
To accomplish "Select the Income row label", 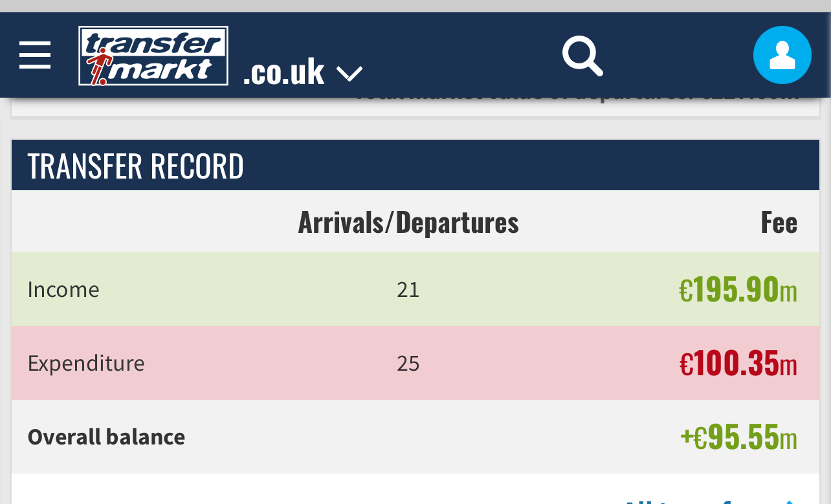I will 63,289.
